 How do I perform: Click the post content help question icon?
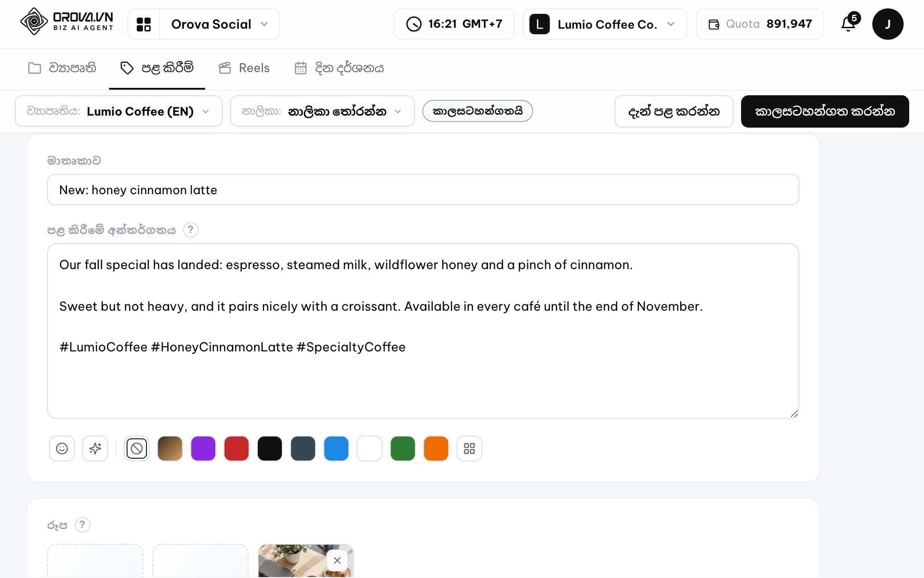coord(190,230)
